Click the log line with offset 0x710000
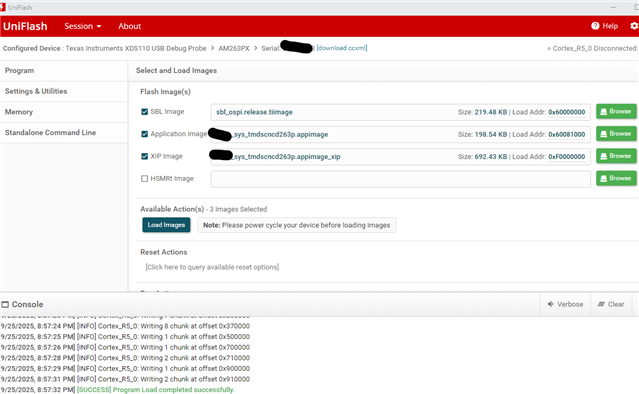639x394 pixels. (125, 358)
